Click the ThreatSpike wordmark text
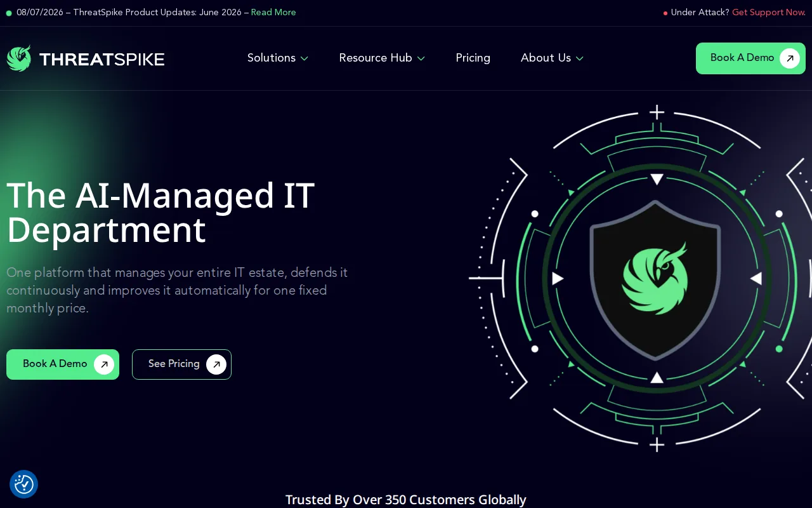This screenshot has width=812, height=508. coord(101,59)
